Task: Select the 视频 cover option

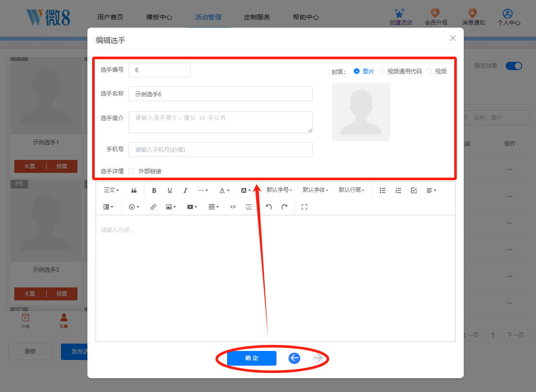Action: (x=437, y=71)
